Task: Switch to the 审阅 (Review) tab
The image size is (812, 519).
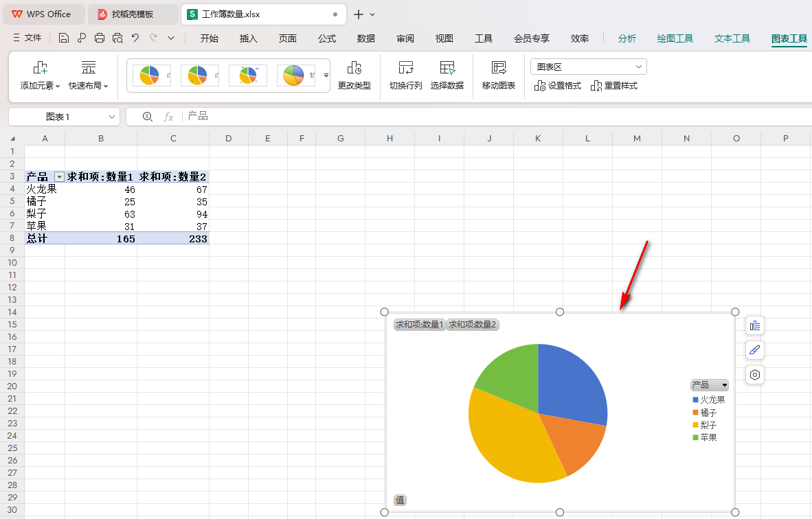Action: [405, 38]
